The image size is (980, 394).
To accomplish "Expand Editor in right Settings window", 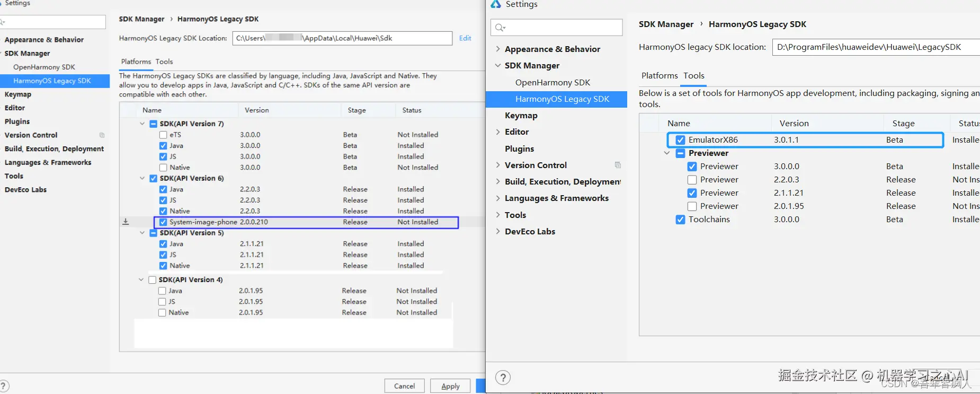I will [498, 132].
